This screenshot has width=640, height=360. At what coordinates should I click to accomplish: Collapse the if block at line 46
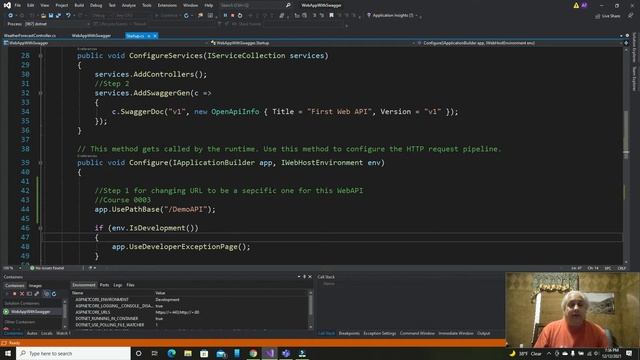(40, 228)
